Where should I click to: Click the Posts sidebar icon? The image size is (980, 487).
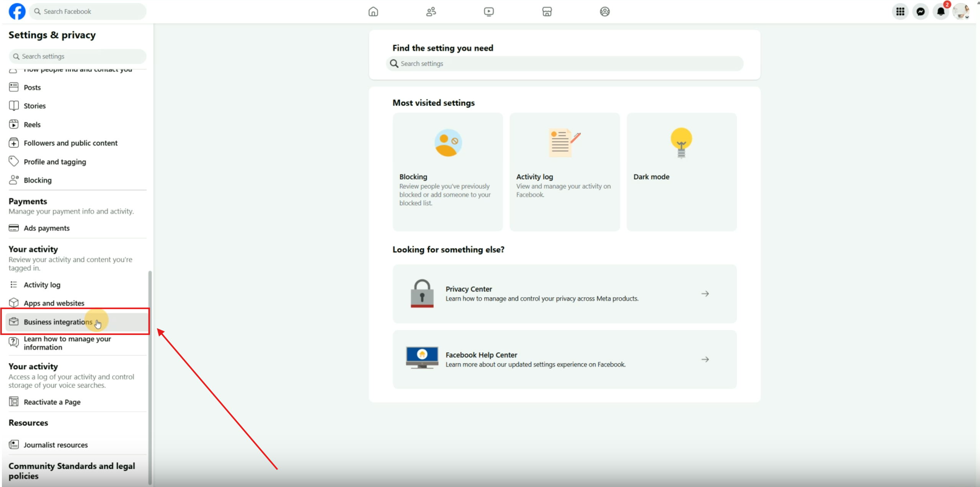14,87
